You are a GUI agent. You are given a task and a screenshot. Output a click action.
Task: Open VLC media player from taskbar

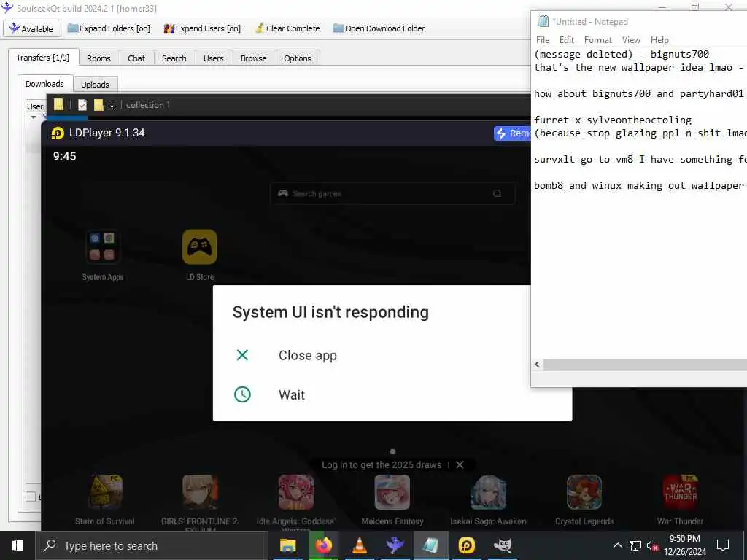(359, 545)
